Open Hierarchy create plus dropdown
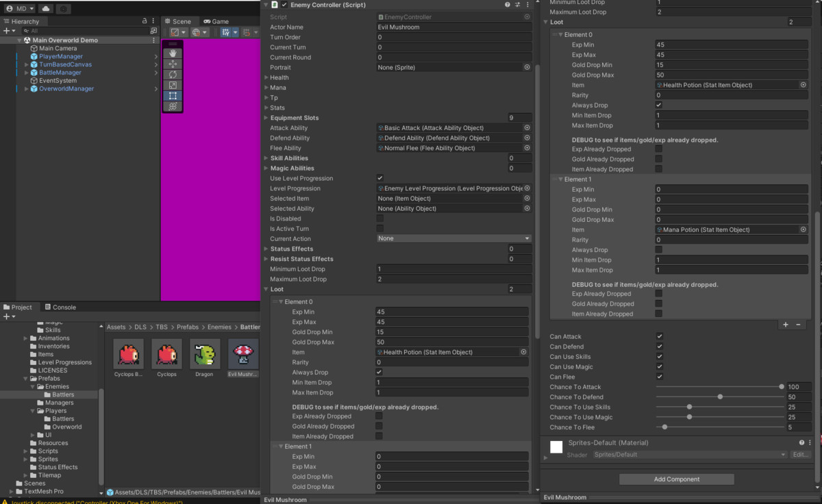822x504 pixels. click(x=9, y=31)
